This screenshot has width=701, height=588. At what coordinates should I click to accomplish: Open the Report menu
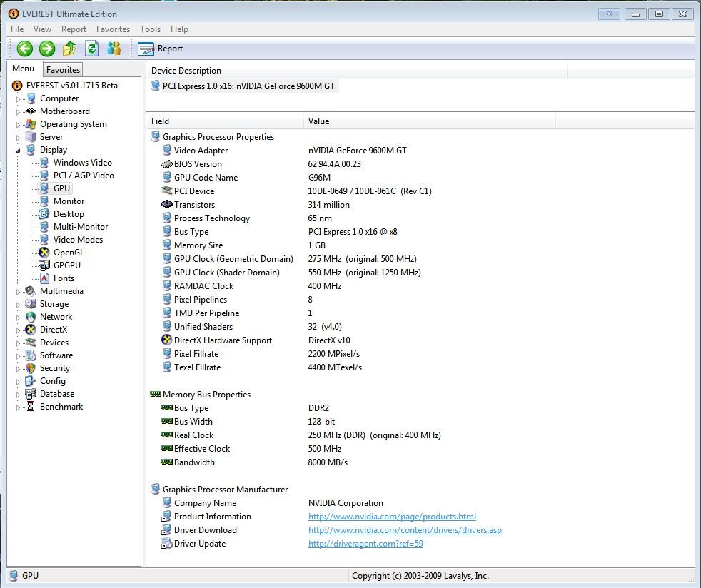point(74,29)
